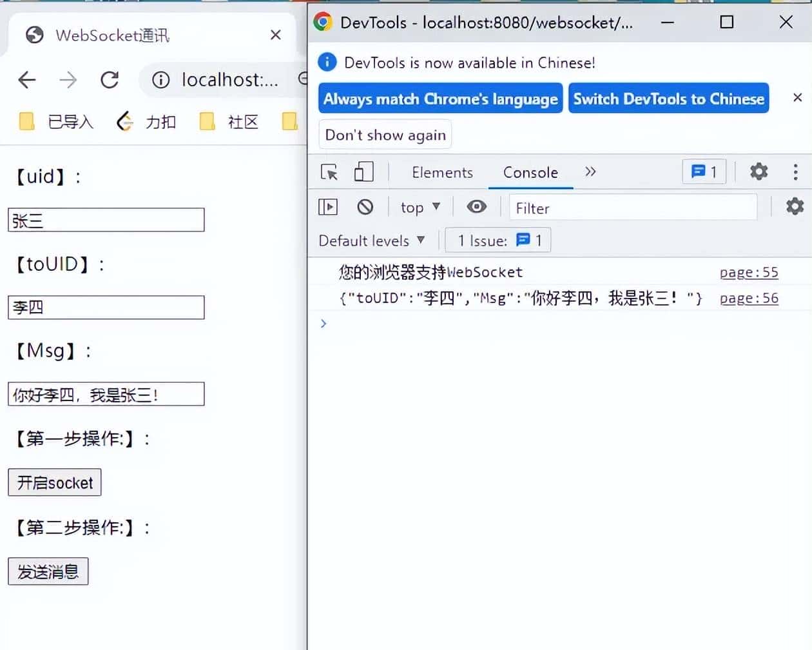Open the page:56 source link
Screen dimensions: 812x650
748,298
